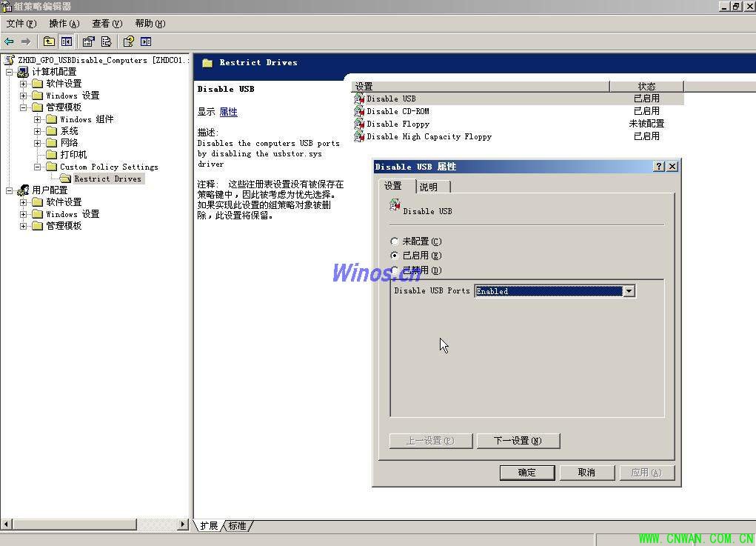Collapse the Custom Policy Settings node

coord(38,167)
